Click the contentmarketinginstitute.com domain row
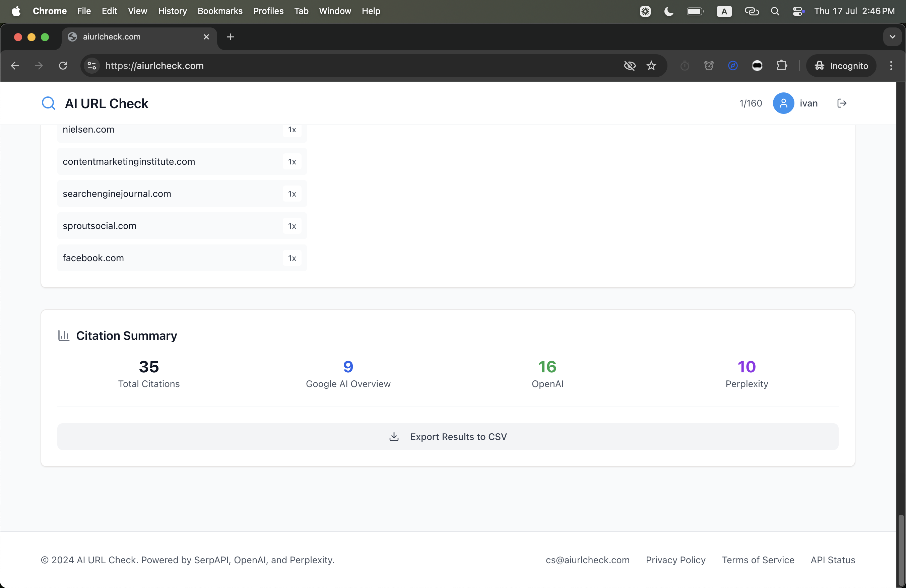 tap(182, 162)
